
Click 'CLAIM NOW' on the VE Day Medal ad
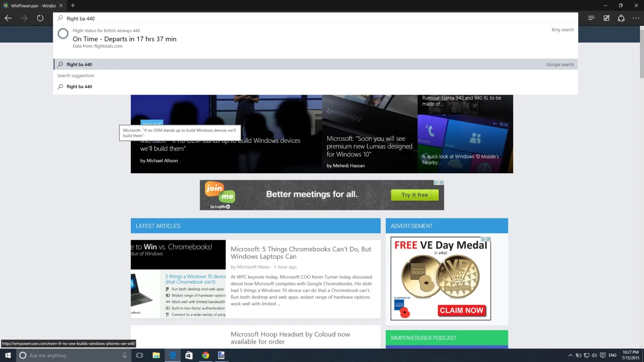[x=461, y=311]
